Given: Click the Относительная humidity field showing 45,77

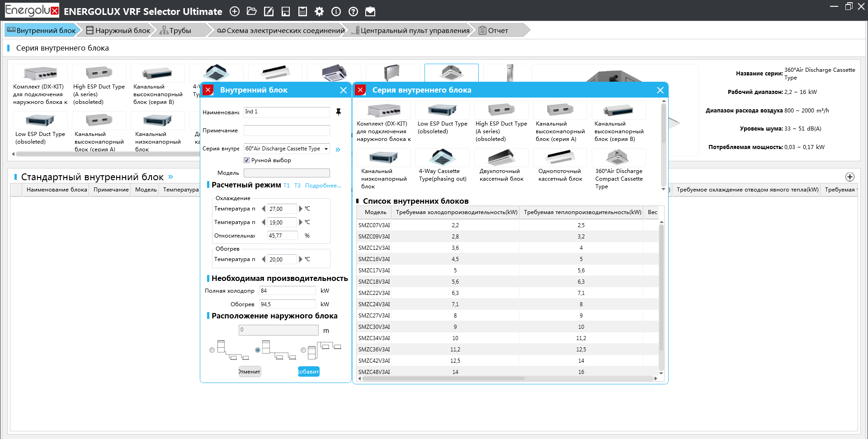Looking at the screenshot, I should (x=282, y=236).
